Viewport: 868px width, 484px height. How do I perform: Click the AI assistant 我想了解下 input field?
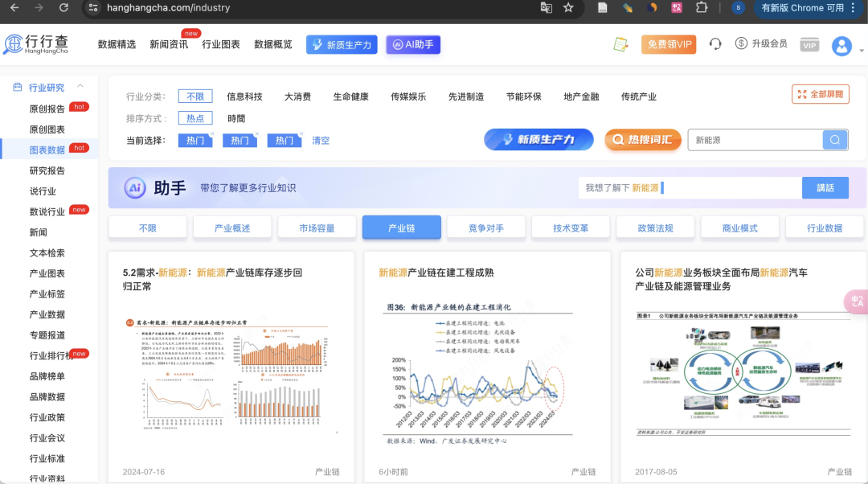point(690,188)
